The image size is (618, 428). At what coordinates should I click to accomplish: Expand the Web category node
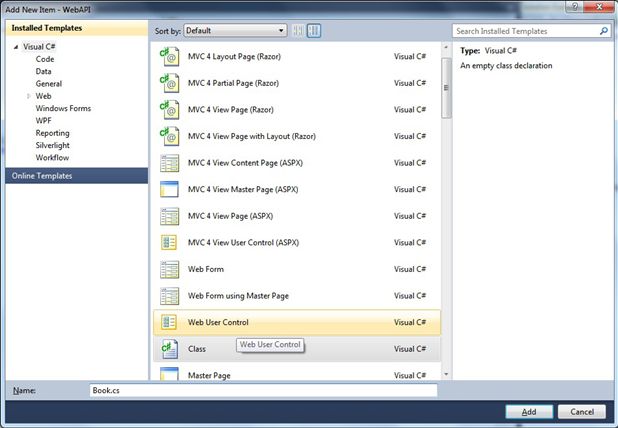coord(28,96)
